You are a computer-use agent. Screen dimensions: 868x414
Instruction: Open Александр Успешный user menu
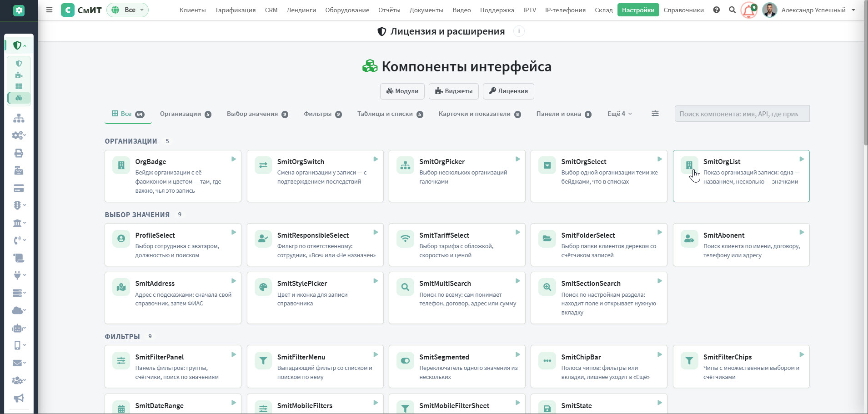[x=818, y=10]
